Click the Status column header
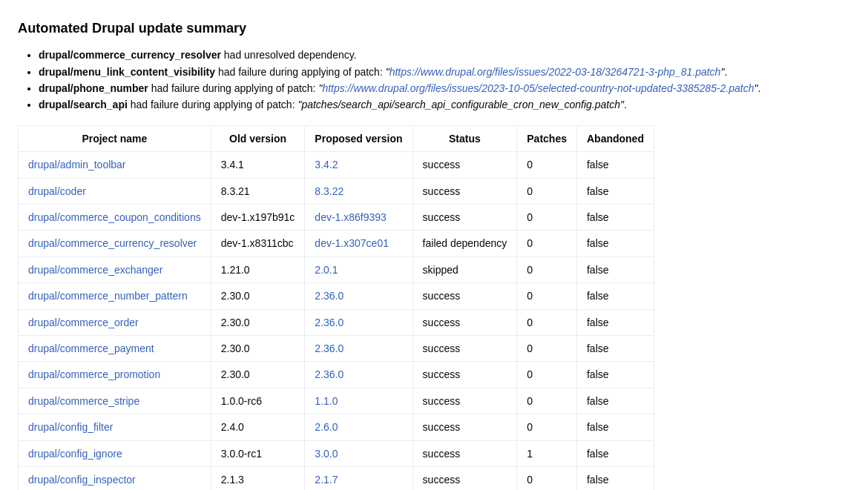Screen dimensions: 868x490 (x=464, y=139)
